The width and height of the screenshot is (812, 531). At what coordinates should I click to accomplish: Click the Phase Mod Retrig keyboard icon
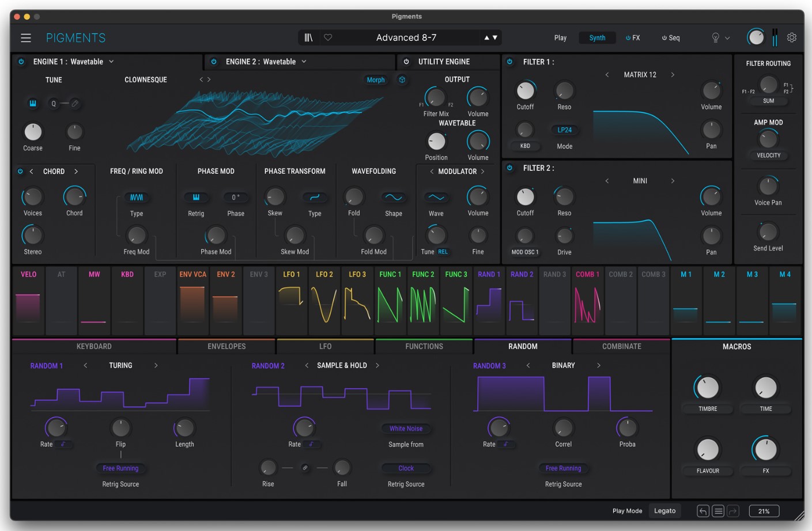196,198
